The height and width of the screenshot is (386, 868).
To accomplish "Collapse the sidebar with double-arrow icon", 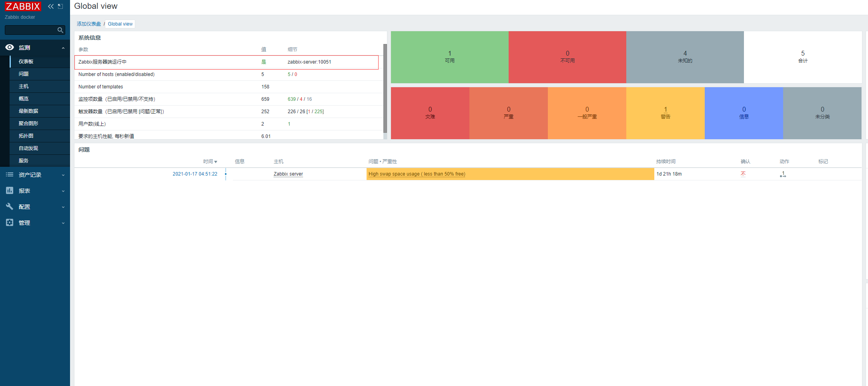I will (51, 6).
